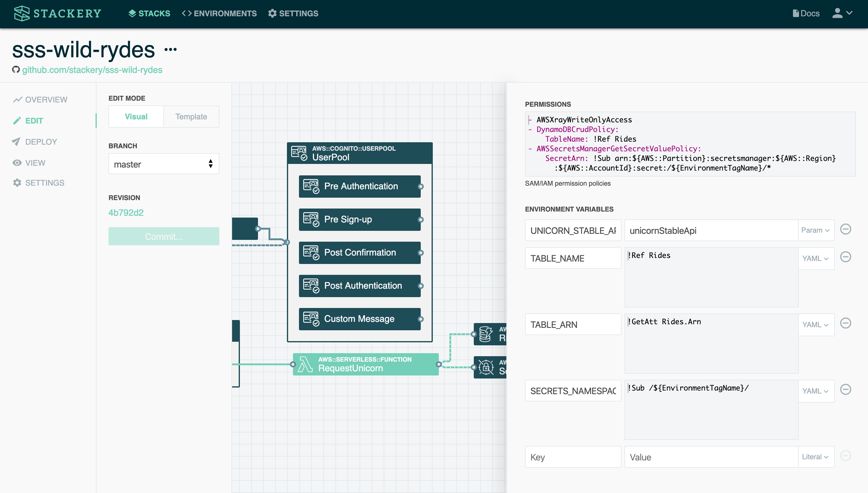The height and width of the screenshot is (493, 868).
Task: Select the Secrets node icon
Action: [486, 367]
